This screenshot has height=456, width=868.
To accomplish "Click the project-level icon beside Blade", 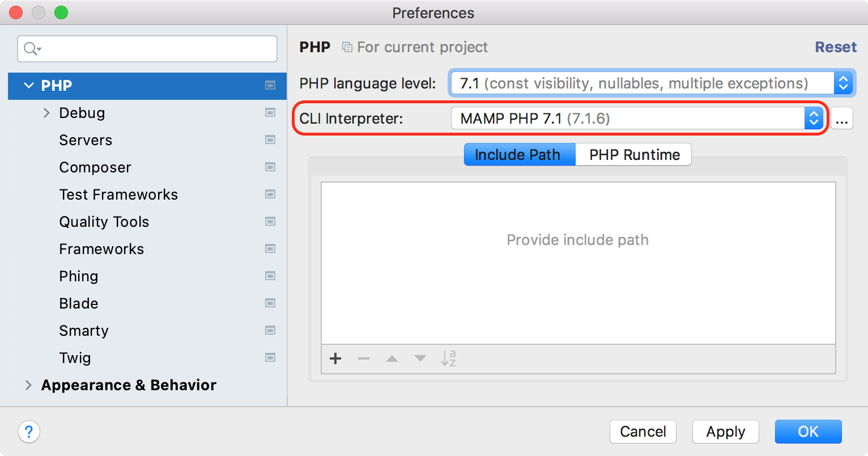I will coord(270,303).
